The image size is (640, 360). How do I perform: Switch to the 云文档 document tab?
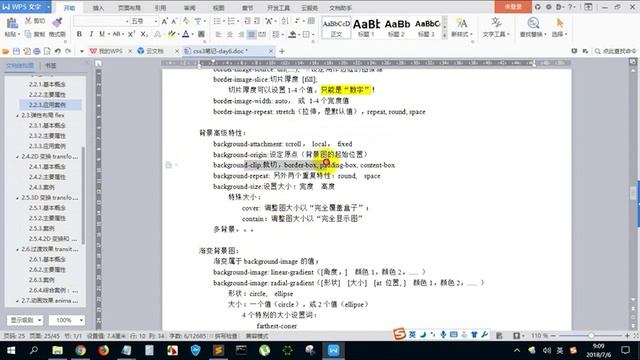pyautogui.click(x=155, y=51)
